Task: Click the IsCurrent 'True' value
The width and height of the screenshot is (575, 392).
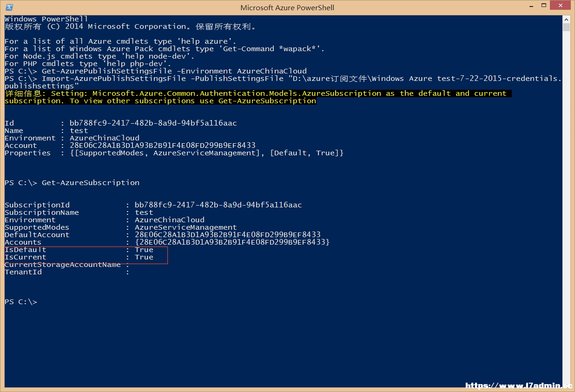Action: 144,257
